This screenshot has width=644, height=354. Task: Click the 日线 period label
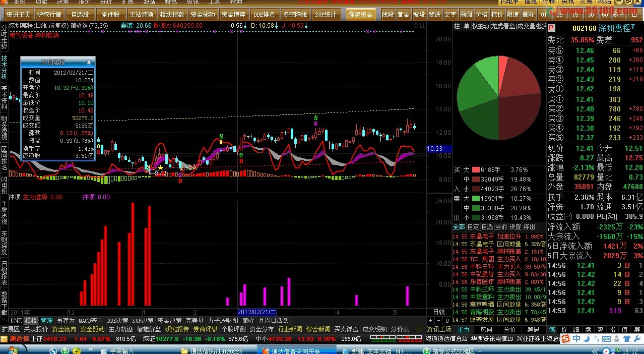tap(439, 312)
